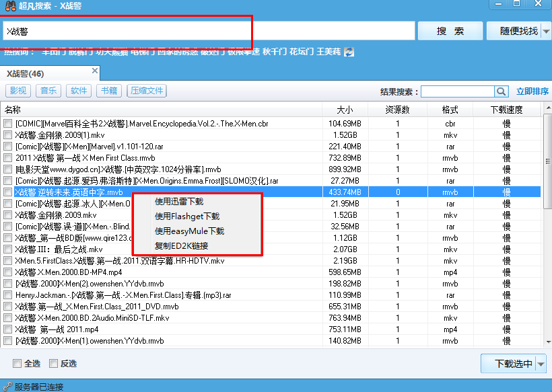Click the 立即排序 link

coord(532,91)
